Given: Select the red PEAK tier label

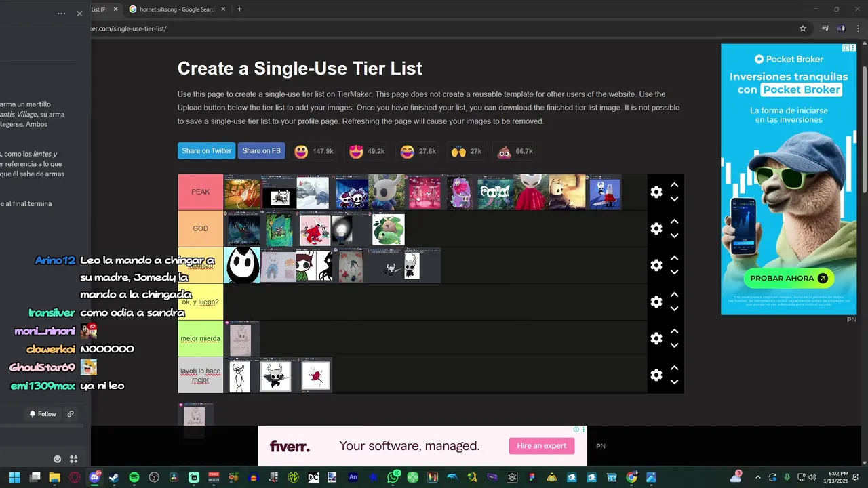Looking at the screenshot, I should click(x=201, y=192).
